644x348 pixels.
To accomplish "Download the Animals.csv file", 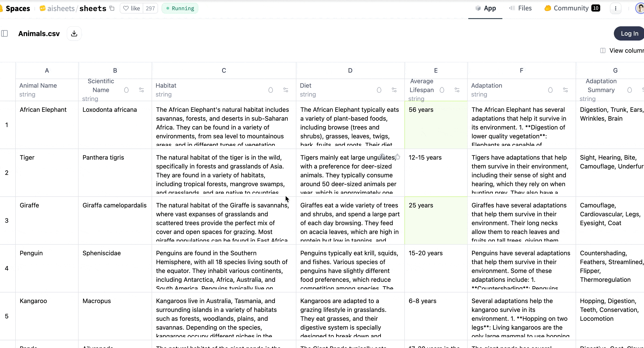I will point(74,33).
